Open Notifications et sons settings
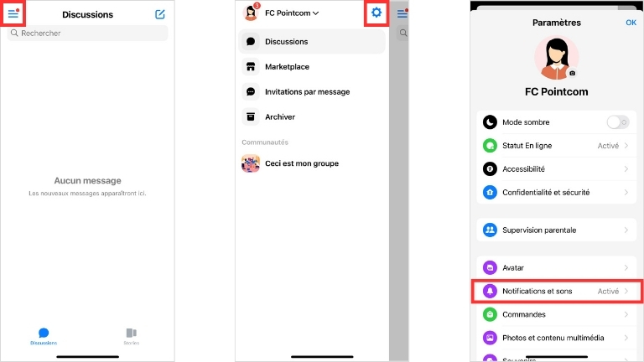The image size is (644, 362). pyautogui.click(x=556, y=291)
